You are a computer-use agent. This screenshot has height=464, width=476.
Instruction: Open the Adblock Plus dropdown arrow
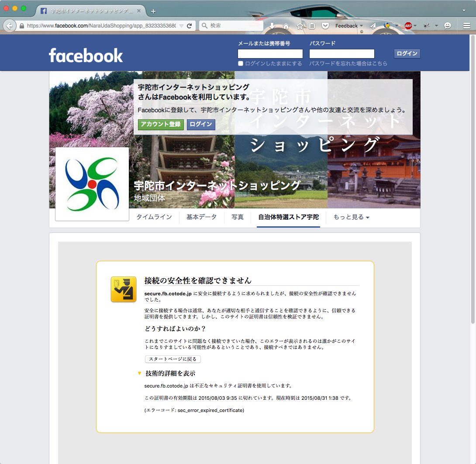415,26
